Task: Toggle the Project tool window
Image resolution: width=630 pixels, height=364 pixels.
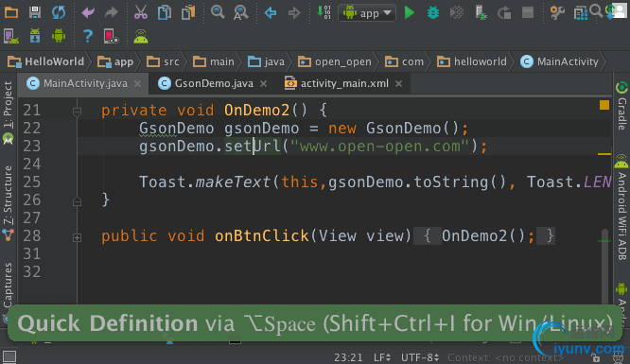Action: pyautogui.click(x=8, y=105)
